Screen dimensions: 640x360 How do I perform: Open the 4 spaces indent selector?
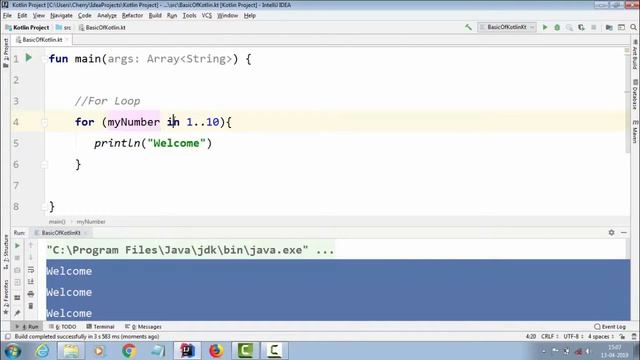[601, 337]
